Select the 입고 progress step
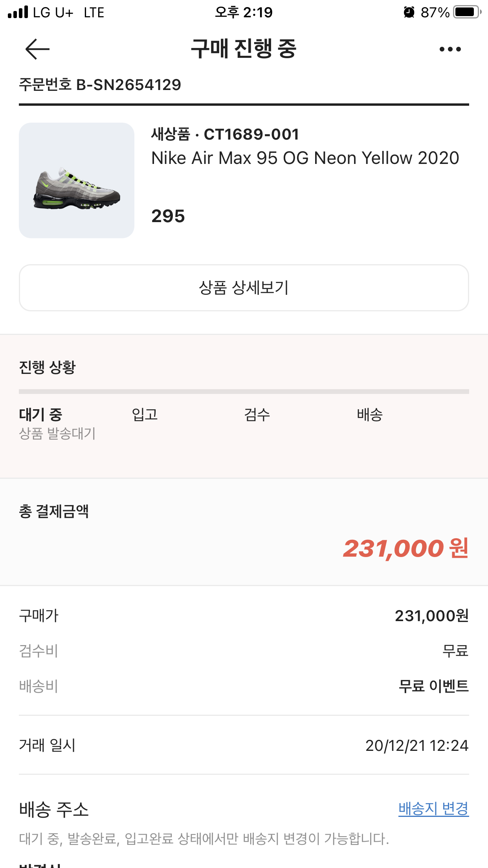This screenshot has height=868, width=488. [x=145, y=414]
